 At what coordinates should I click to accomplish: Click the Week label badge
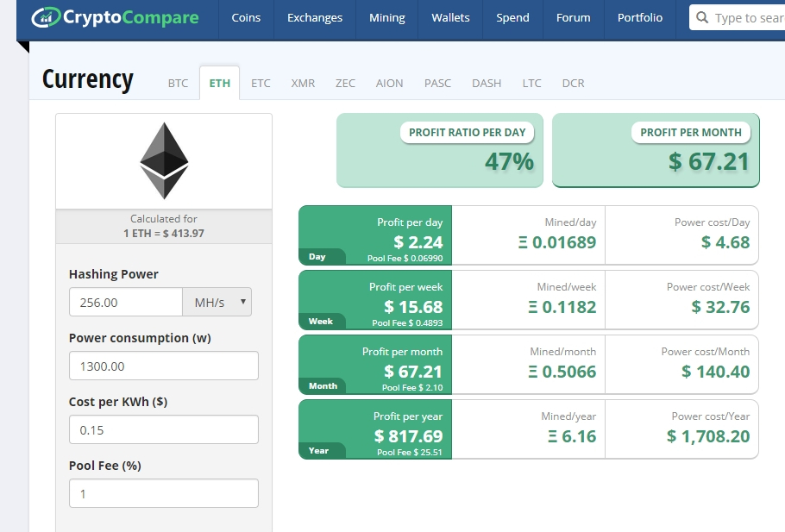tap(322, 322)
